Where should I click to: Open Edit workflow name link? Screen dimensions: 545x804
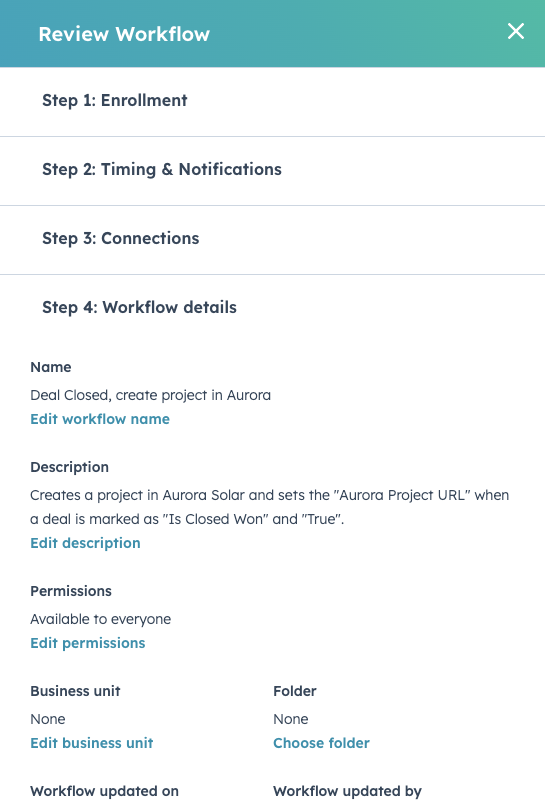pos(100,419)
